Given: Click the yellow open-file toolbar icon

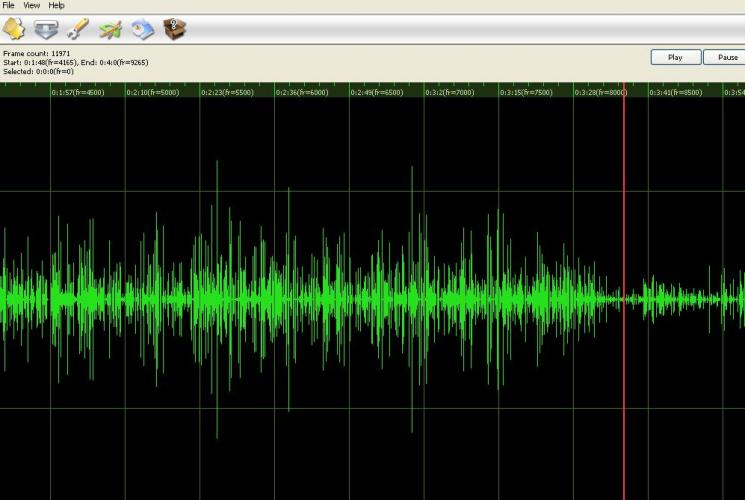Looking at the screenshot, I should tap(14, 30).
